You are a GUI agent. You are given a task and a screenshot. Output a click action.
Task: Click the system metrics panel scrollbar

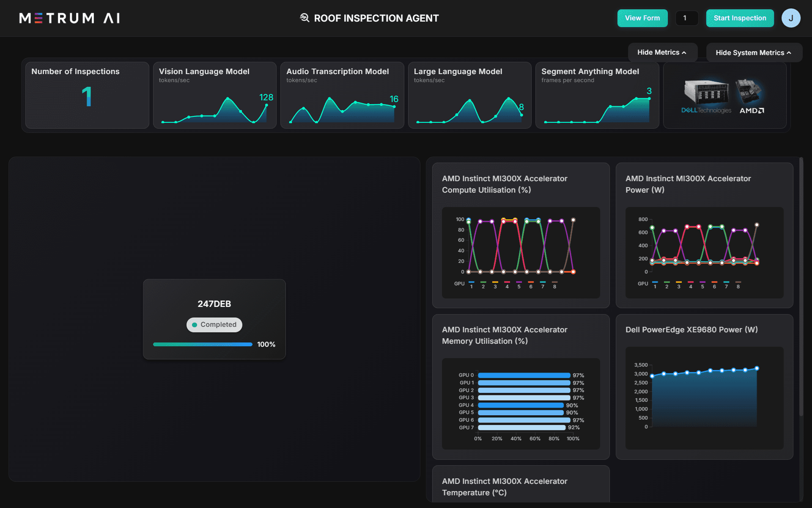point(801,288)
